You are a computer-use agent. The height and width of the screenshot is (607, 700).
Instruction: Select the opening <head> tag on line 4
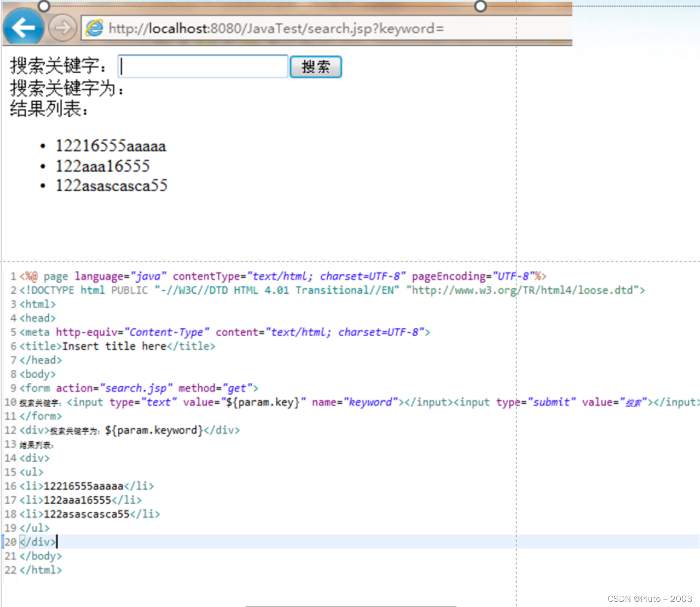point(38,318)
